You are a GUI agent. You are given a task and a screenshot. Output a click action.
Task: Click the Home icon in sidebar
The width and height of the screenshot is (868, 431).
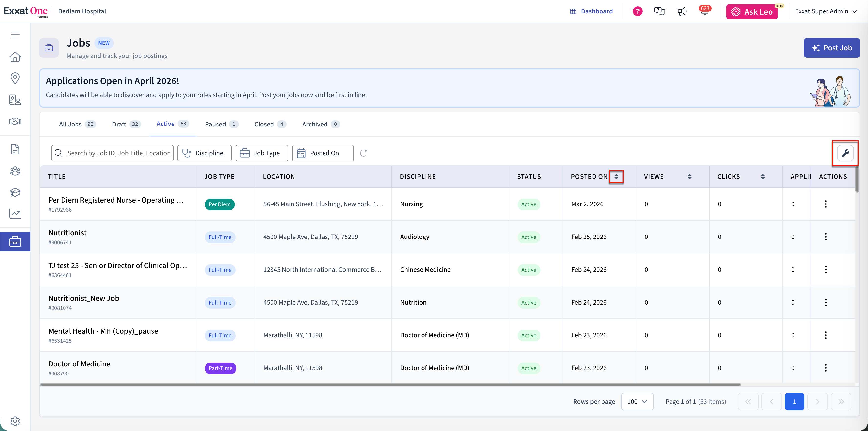click(15, 57)
